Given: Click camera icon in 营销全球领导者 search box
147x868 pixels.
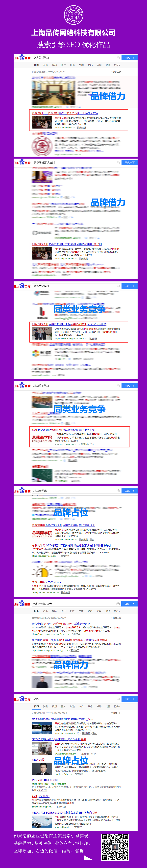Looking at the screenshot, I should click(x=118, y=604).
